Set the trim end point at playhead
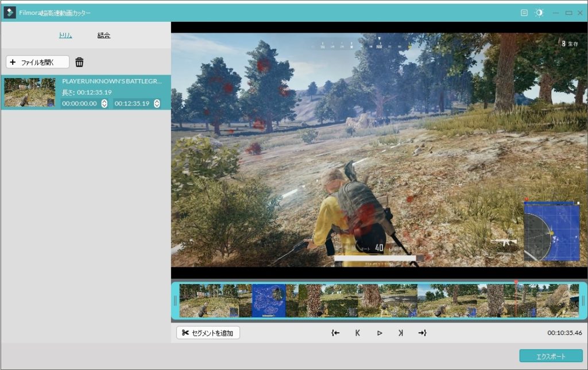Viewport: 588px width, 370px height. [422, 333]
